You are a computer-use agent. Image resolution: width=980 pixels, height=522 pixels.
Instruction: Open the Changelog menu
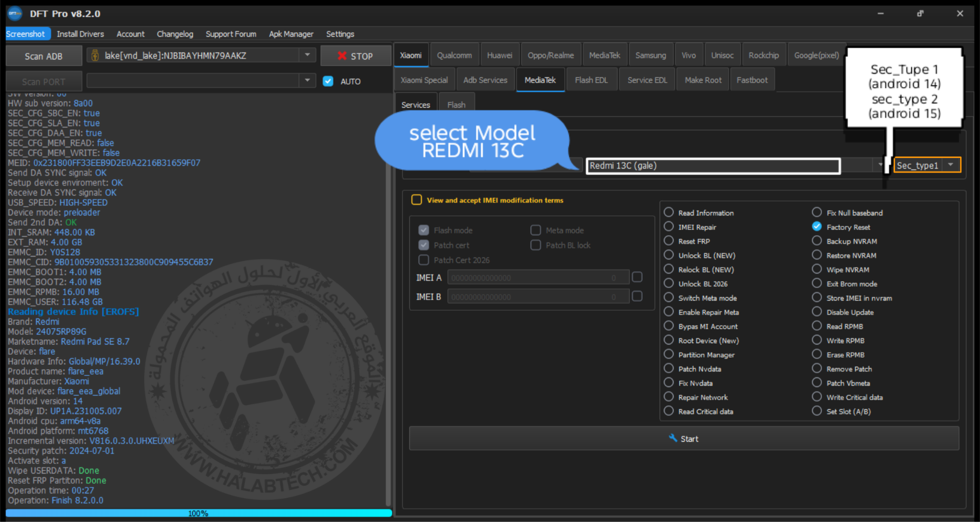pyautogui.click(x=175, y=34)
